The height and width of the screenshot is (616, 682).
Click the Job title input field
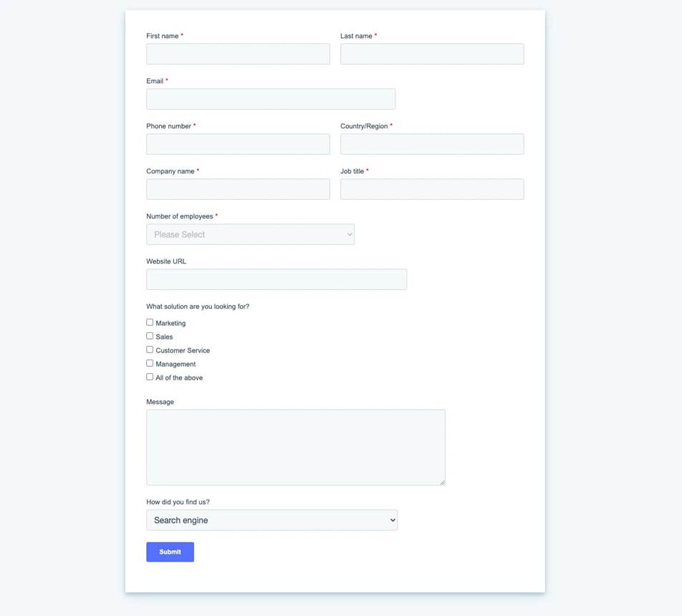pyautogui.click(x=432, y=189)
